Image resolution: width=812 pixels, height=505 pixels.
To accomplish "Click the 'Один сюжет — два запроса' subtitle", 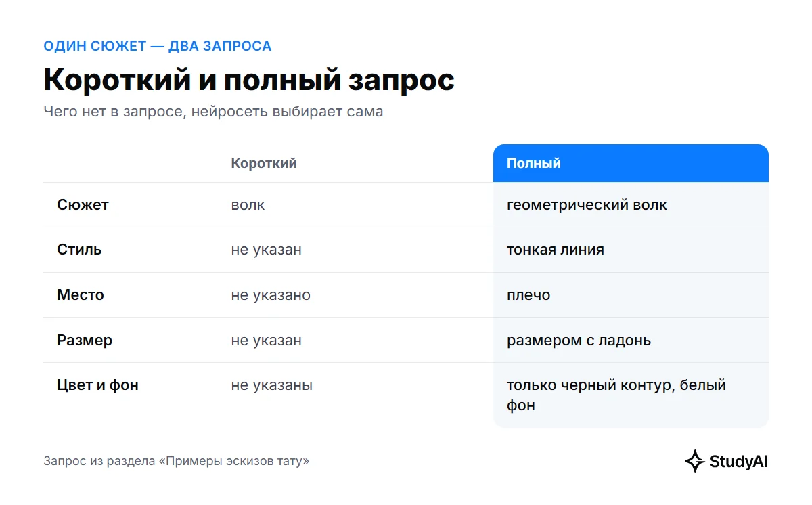I will (x=158, y=46).
